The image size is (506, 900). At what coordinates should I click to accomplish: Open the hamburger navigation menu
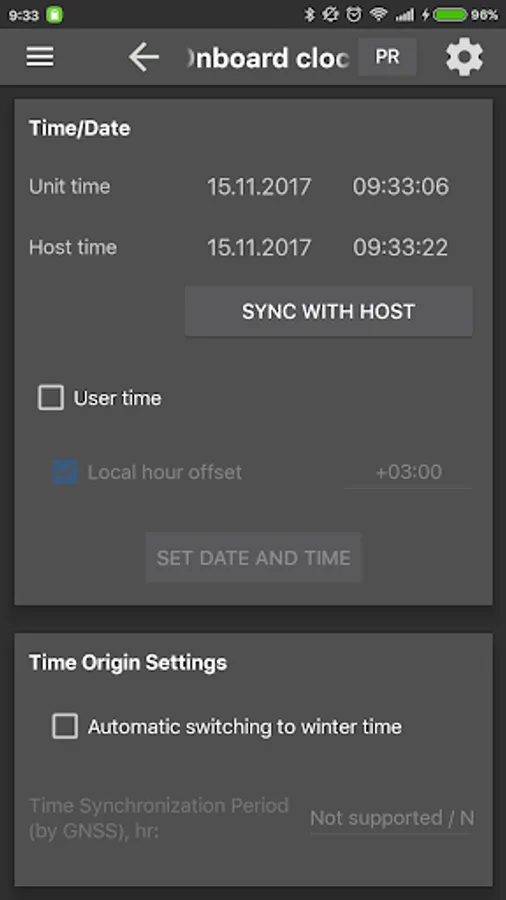click(40, 57)
